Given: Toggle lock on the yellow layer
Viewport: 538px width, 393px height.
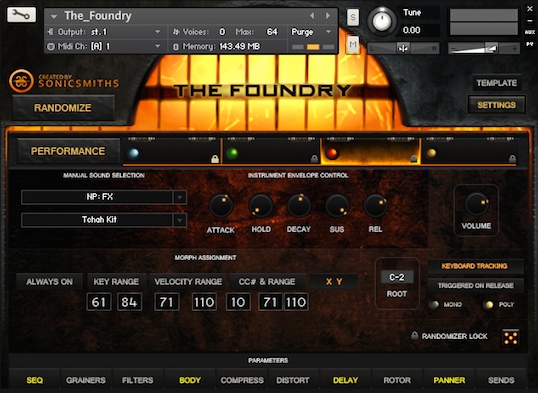Looking at the screenshot, I should 512,159.
